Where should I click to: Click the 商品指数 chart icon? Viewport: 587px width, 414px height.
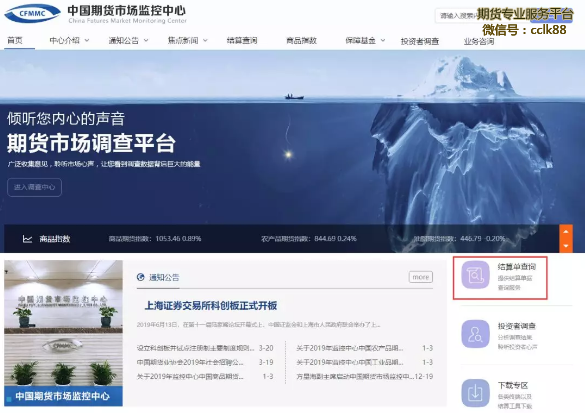point(27,239)
